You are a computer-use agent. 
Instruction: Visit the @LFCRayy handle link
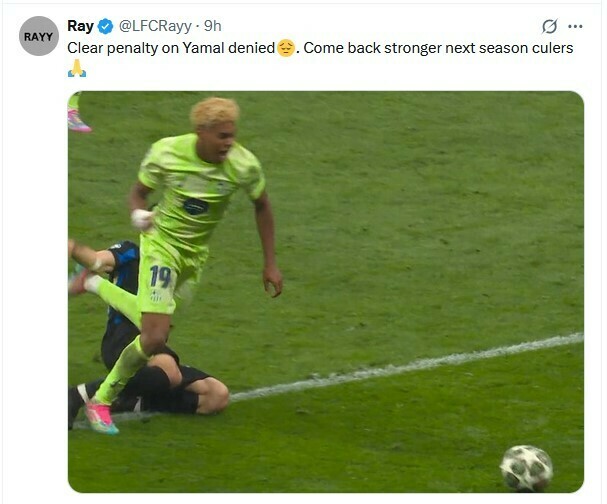tap(155, 26)
